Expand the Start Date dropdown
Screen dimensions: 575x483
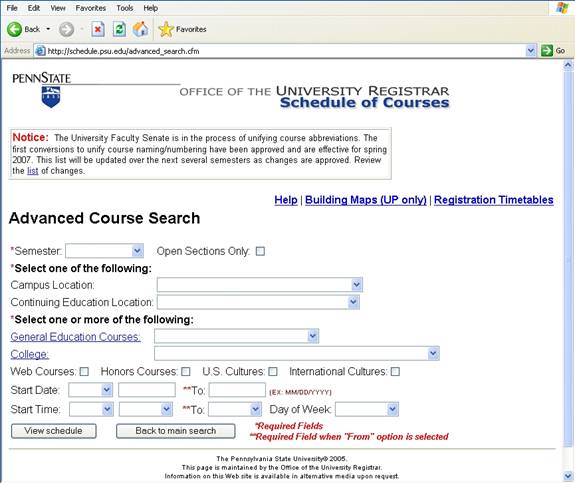pyautogui.click(x=91, y=390)
